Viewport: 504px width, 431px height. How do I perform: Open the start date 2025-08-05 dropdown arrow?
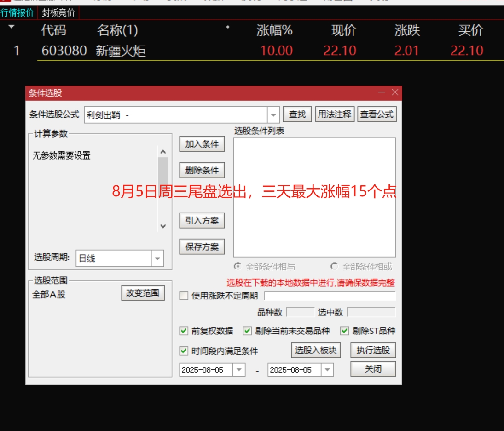239,370
